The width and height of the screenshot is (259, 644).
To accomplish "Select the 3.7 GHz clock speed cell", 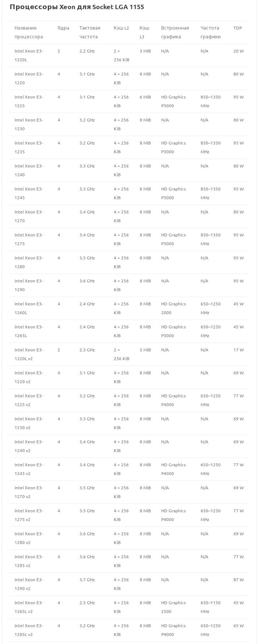I will pos(87,580).
